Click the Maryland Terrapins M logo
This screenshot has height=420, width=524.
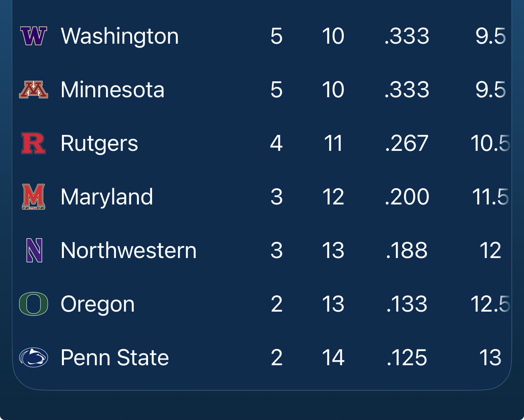click(x=33, y=197)
